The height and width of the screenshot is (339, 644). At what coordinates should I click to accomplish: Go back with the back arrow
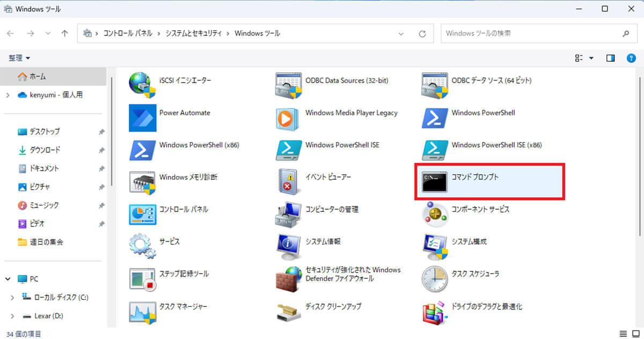click(10, 33)
